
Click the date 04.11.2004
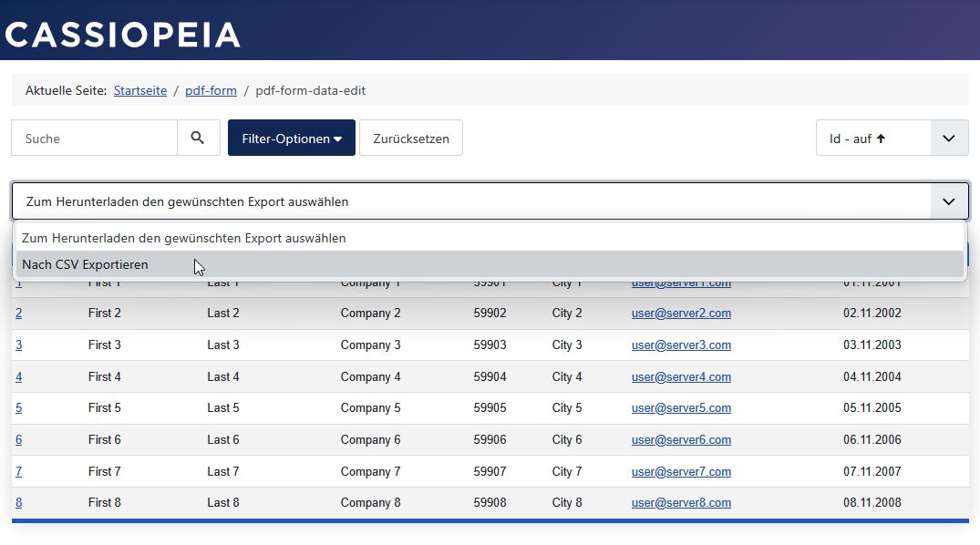[x=872, y=377]
